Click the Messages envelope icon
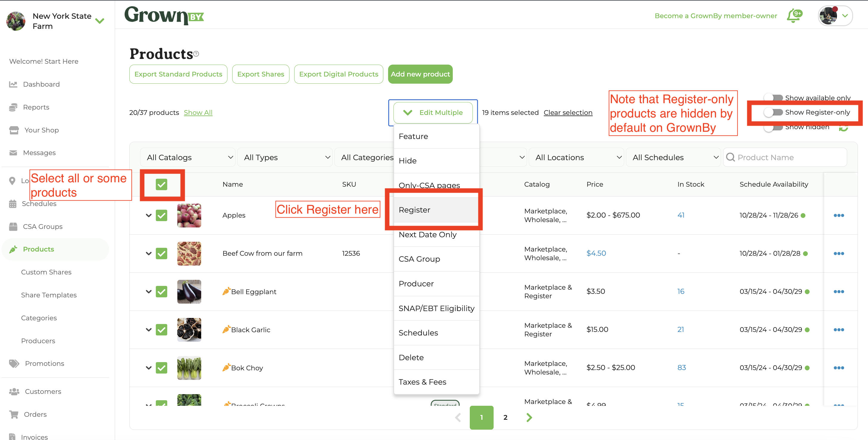Image resolution: width=868 pixels, height=440 pixels. [13, 153]
